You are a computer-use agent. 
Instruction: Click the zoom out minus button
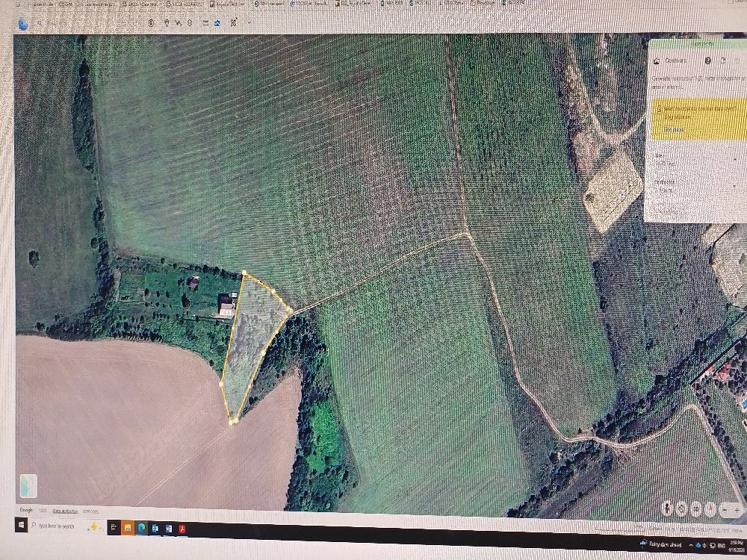(724, 509)
